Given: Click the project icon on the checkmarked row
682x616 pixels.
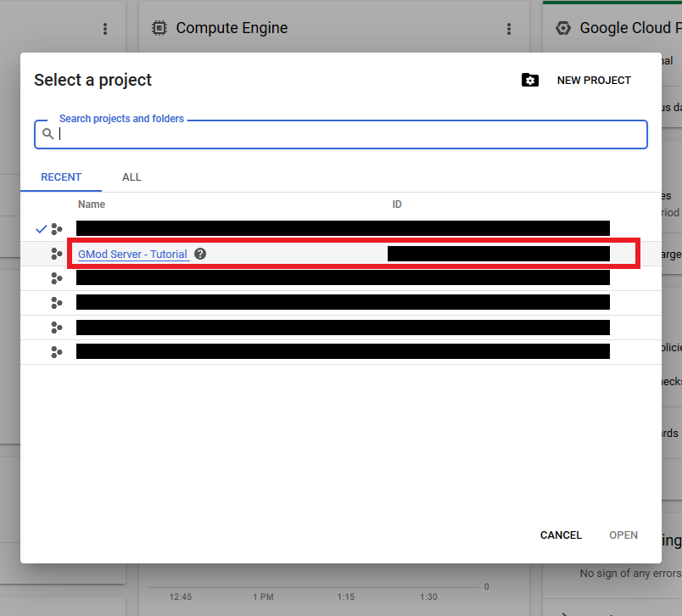Looking at the screenshot, I should (57, 229).
